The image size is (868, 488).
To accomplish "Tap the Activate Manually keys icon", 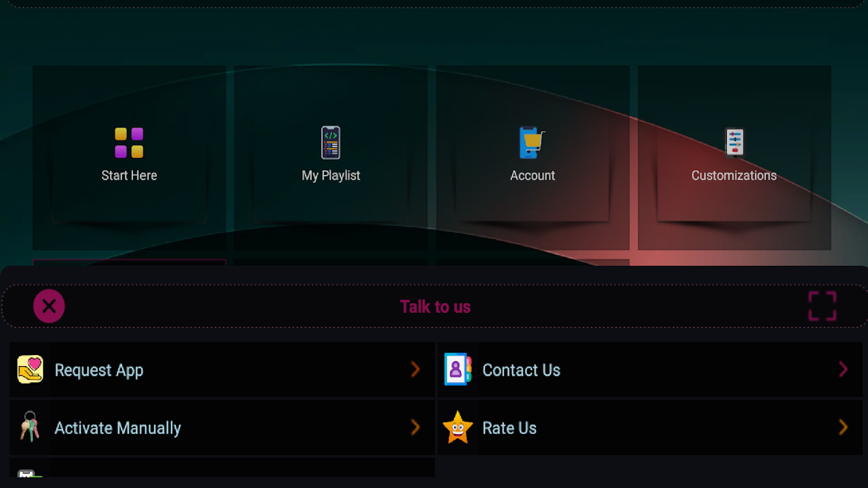I will (29, 426).
